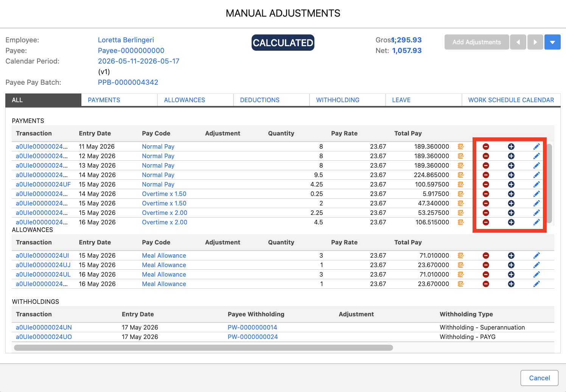Open the ALLOWANCES tab

click(195, 100)
